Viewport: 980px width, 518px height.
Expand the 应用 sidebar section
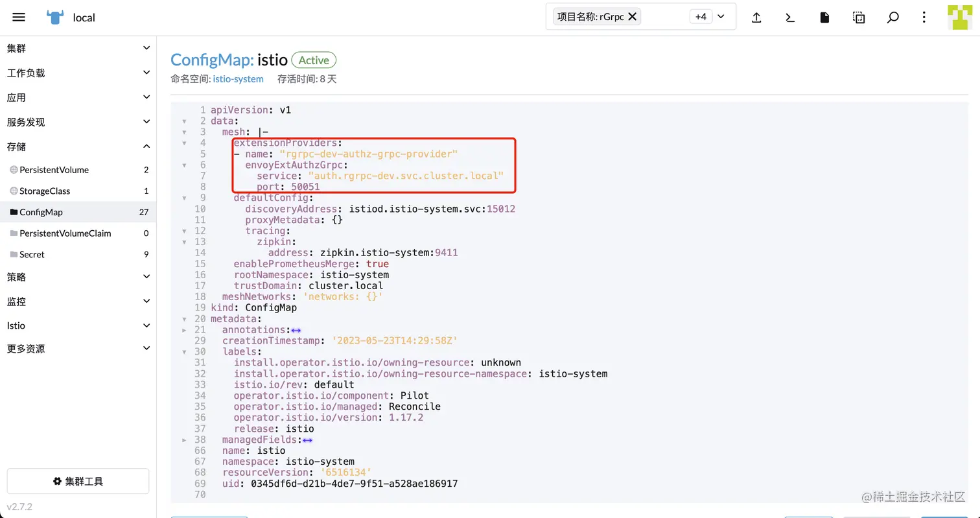click(78, 98)
